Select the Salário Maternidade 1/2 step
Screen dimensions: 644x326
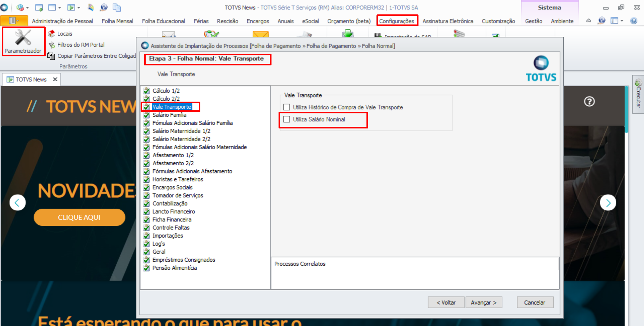[181, 131]
